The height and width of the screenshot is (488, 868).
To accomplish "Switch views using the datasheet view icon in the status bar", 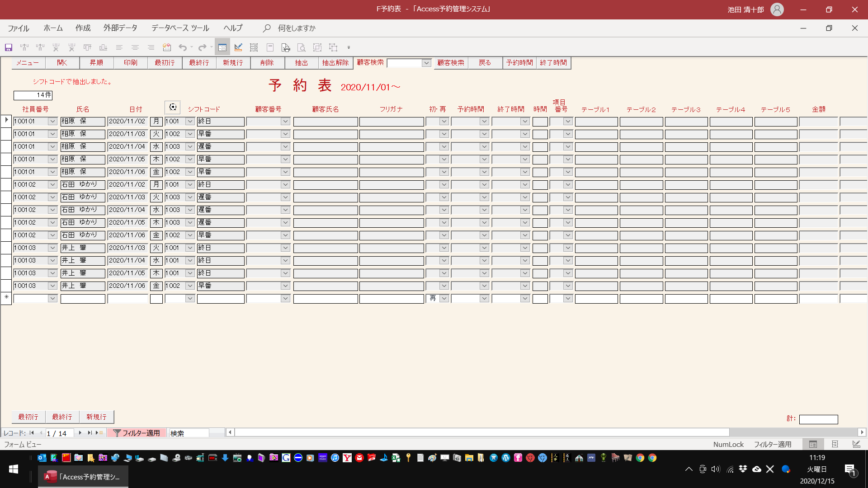I will [835, 444].
